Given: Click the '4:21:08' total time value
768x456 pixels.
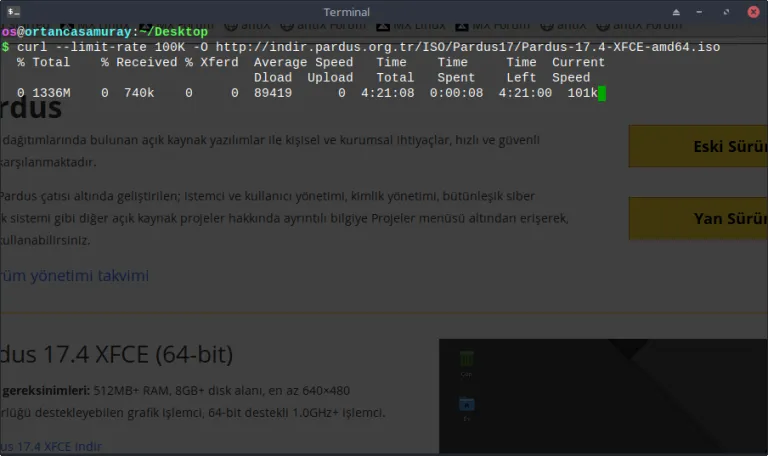Looking at the screenshot, I should pos(387,93).
